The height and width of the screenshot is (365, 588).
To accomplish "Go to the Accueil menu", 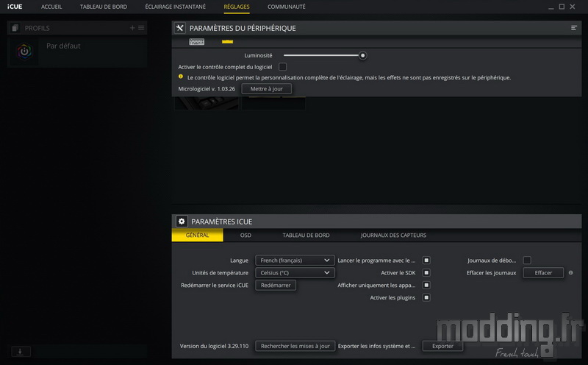I will [51, 7].
